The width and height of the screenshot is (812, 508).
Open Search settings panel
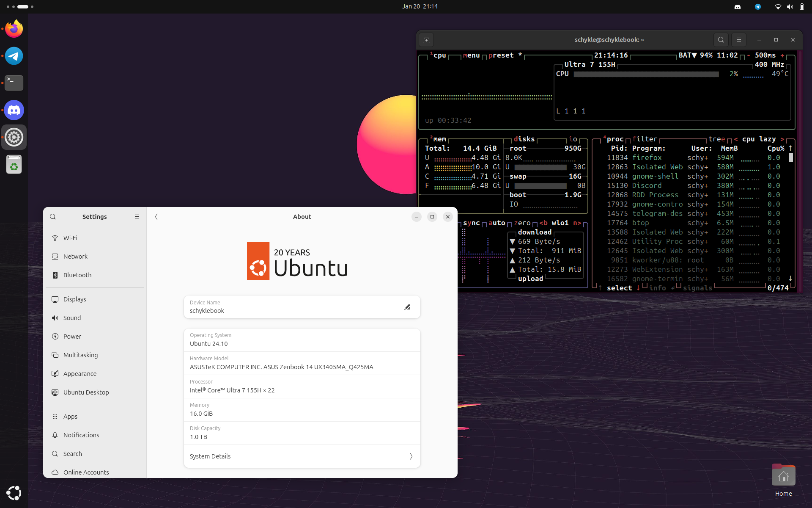(95, 454)
